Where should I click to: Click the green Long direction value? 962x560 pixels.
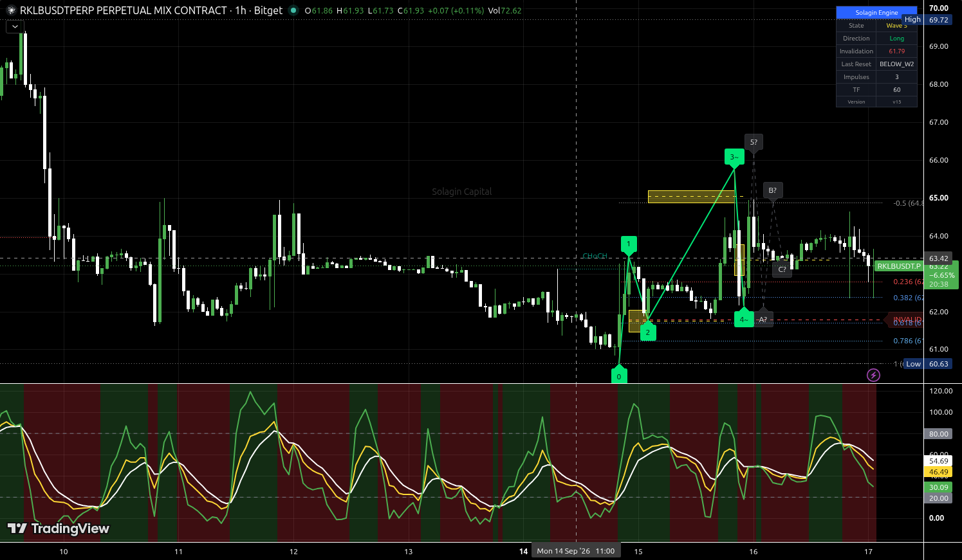[897, 39]
